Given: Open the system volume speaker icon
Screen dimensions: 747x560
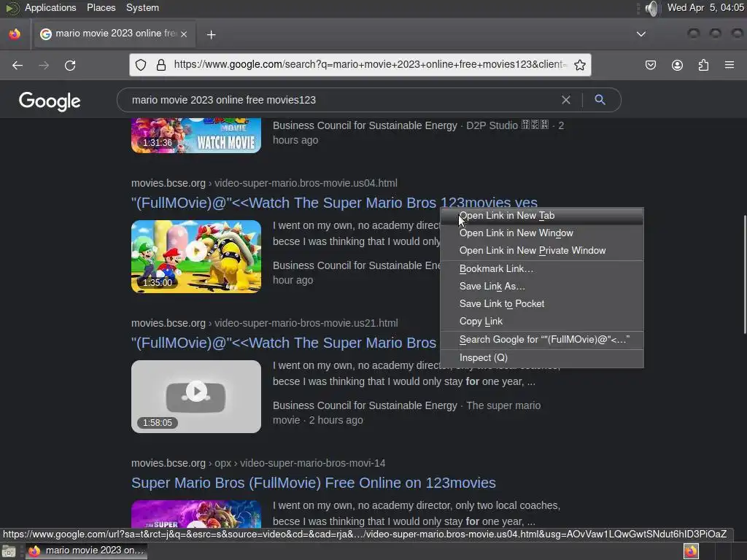Looking at the screenshot, I should click(651, 8).
